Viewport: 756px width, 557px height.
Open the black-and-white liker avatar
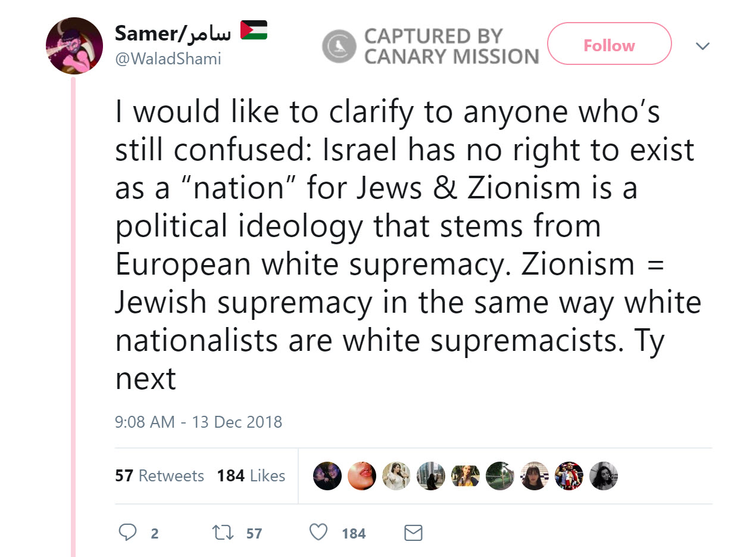(x=604, y=476)
